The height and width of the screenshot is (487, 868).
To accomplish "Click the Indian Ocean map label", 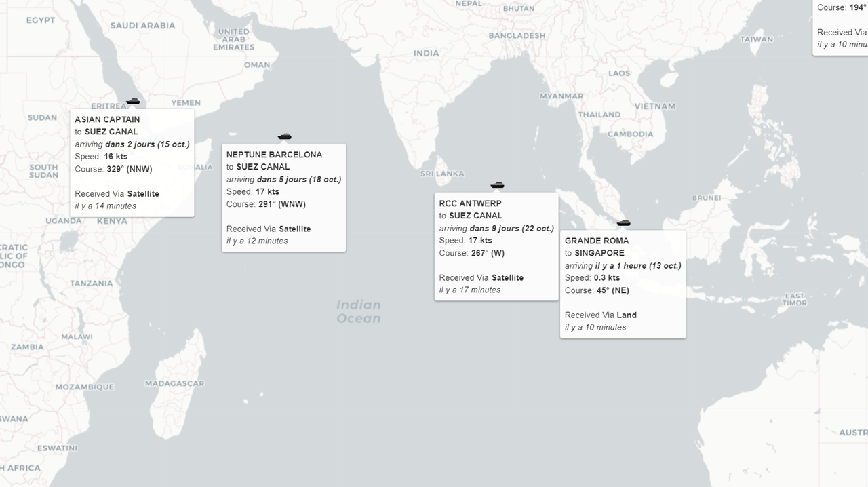I will 359,311.
